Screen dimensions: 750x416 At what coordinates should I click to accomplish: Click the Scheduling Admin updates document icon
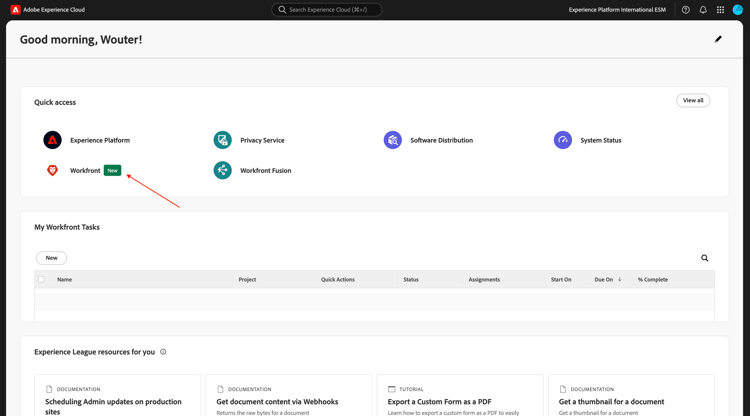pos(49,389)
